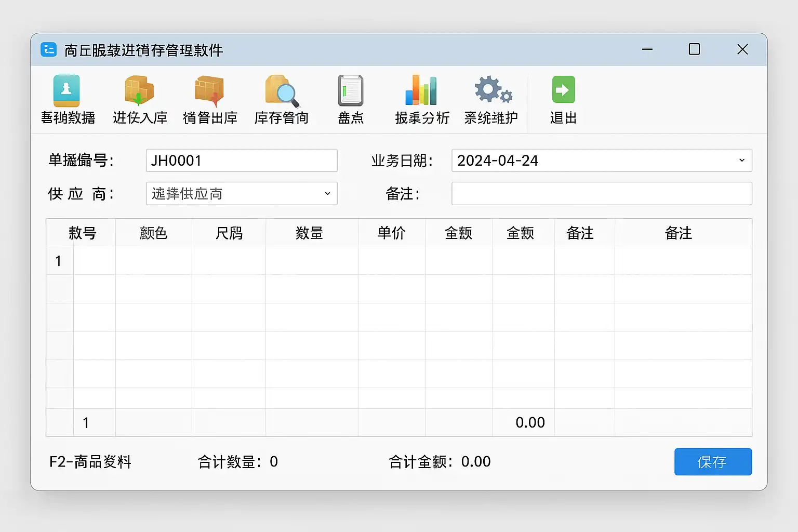Open 报表分析 report analysis chart icon
This screenshot has height=532, width=798.
click(x=421, y=91)
